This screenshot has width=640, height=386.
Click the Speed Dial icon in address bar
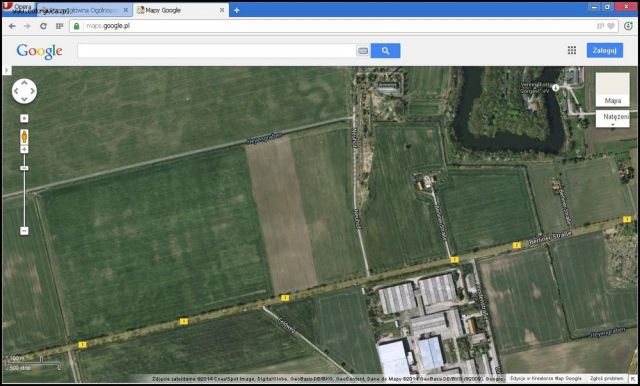600,26
